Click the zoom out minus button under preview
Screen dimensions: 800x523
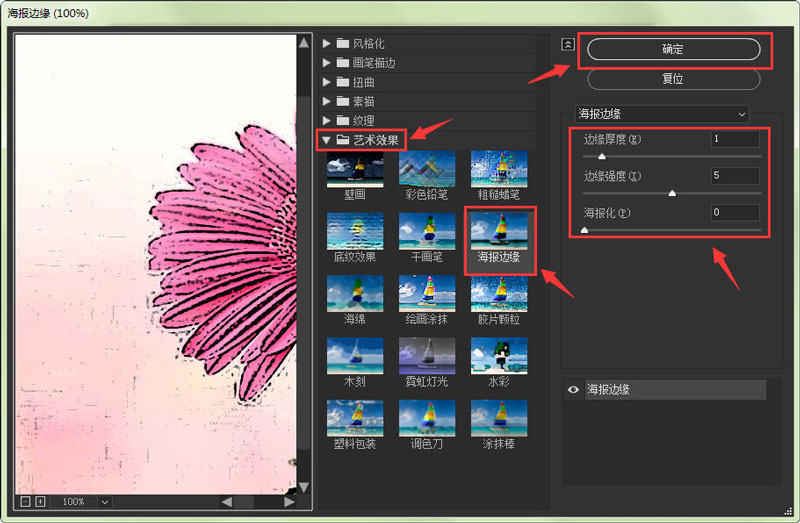point(26,501)
